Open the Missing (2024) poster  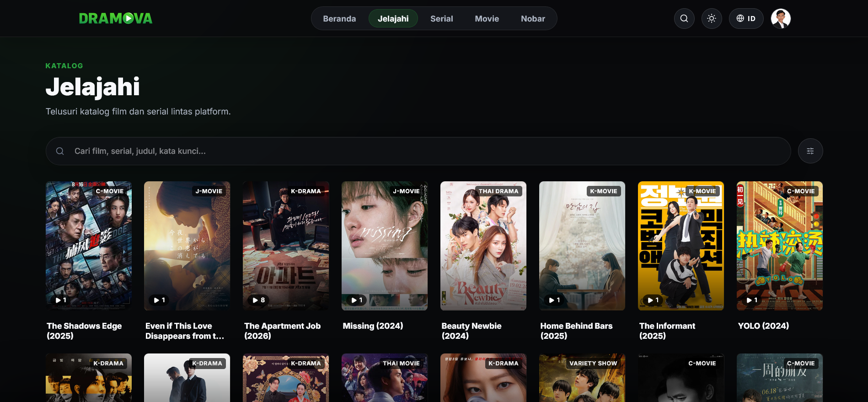click(x=385, y=246)
